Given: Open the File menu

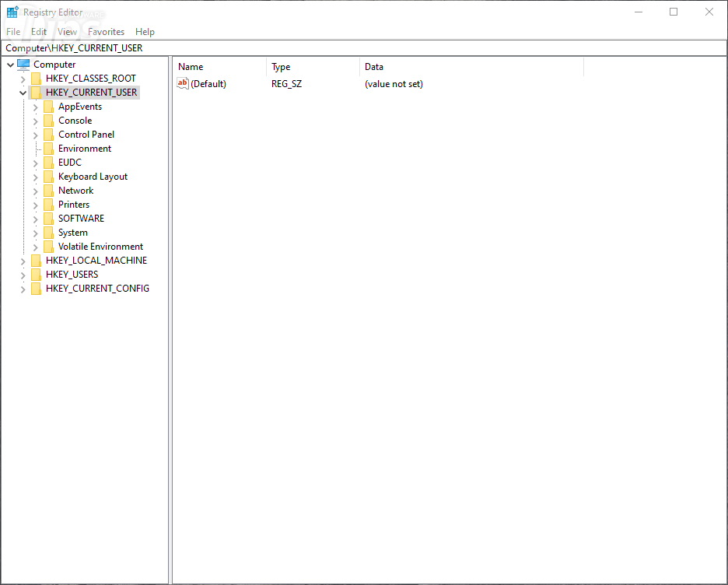Looking at the screenshot, I should [x=13, y=32].
